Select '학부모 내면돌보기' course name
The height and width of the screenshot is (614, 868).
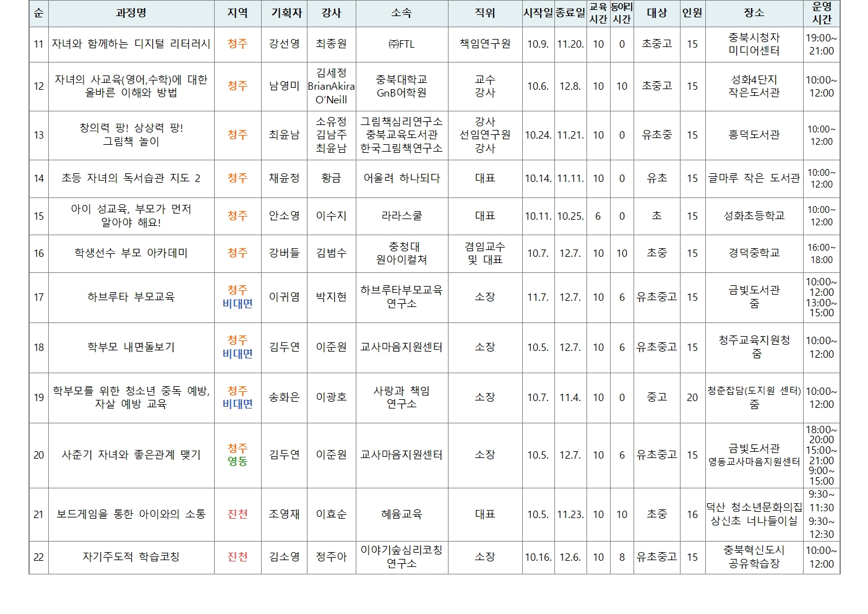(x=131, y=347)
